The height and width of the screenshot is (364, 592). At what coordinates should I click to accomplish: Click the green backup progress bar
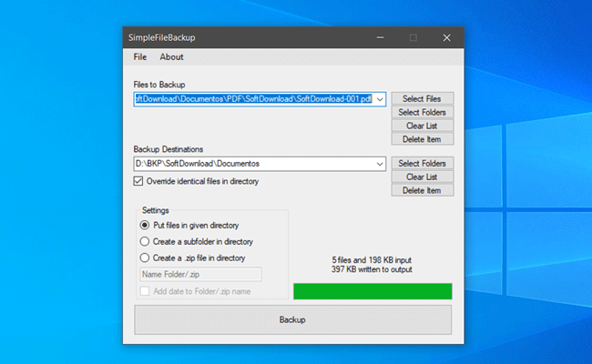pyautogui.click(x=373, y=291)
